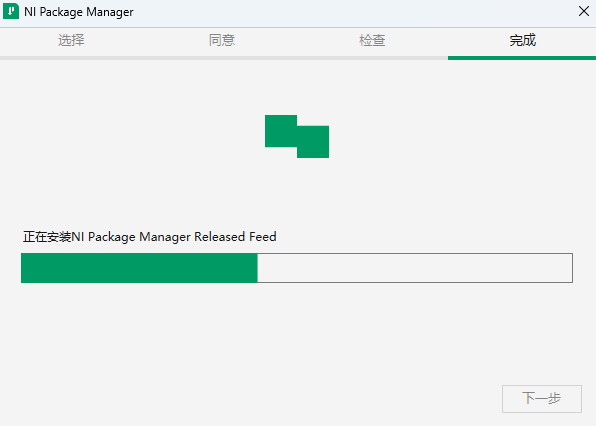Click the gray step track under 选择
Screen dimensions: 596x426
click(x=74, y=58)
